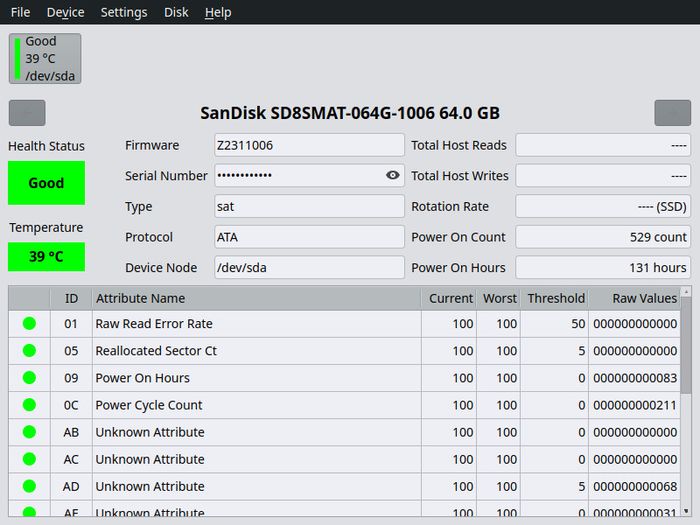The height and width of the screenshot is (525, 700).
Task: Open the Settings menu
Action: pos(124,12)
